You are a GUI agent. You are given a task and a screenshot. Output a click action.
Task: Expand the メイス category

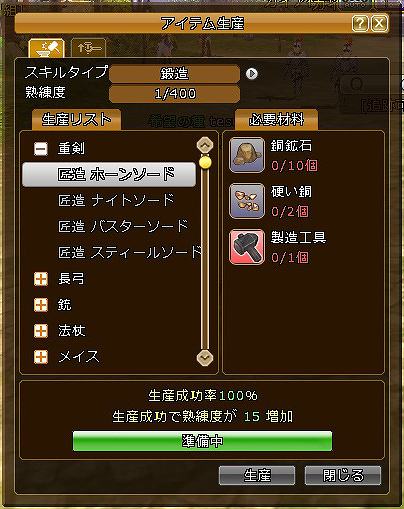[41, 357]
